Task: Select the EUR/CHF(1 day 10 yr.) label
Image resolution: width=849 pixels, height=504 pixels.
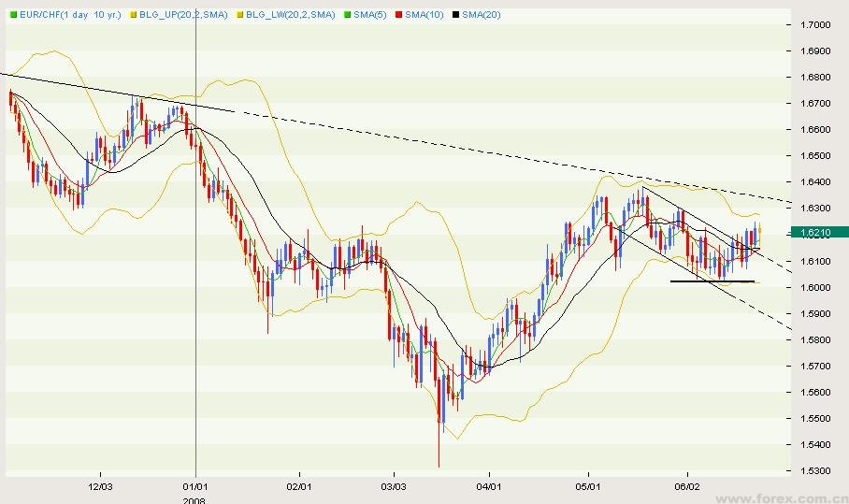Action: point(70,15)
